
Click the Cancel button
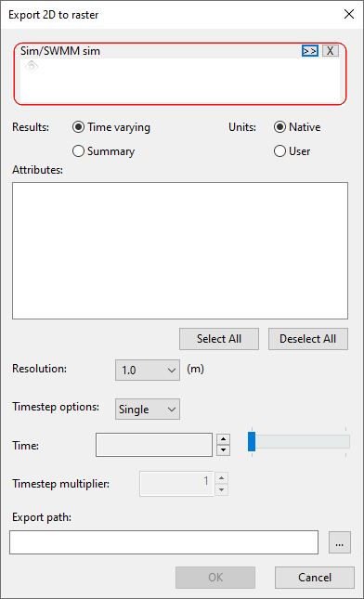(315, 578)
